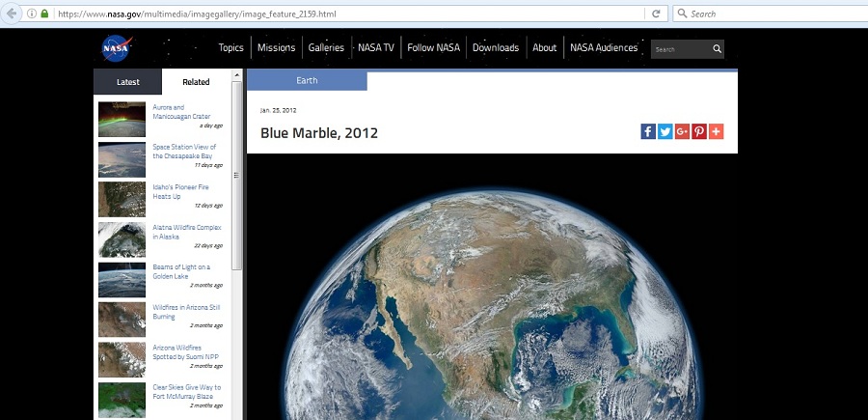This screenshot has height=420, width=868.
Task: View site info via the circled 'i' icon
Action: pos(32,14)
